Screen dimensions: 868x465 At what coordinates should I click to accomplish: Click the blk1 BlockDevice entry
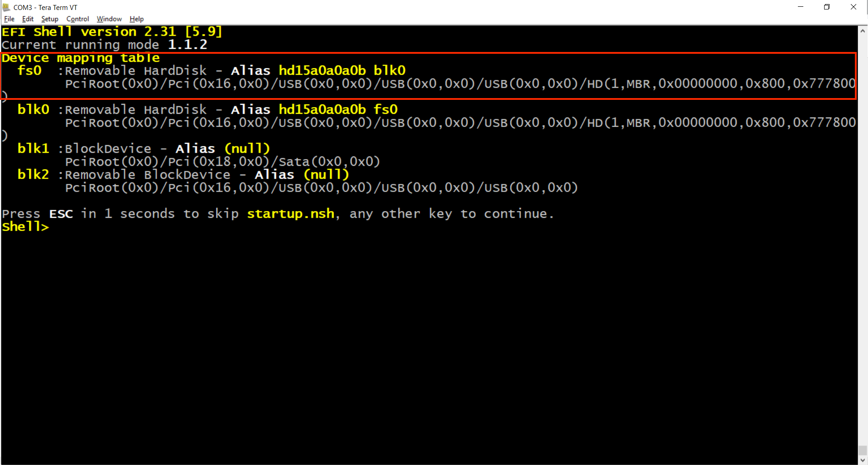199,155
